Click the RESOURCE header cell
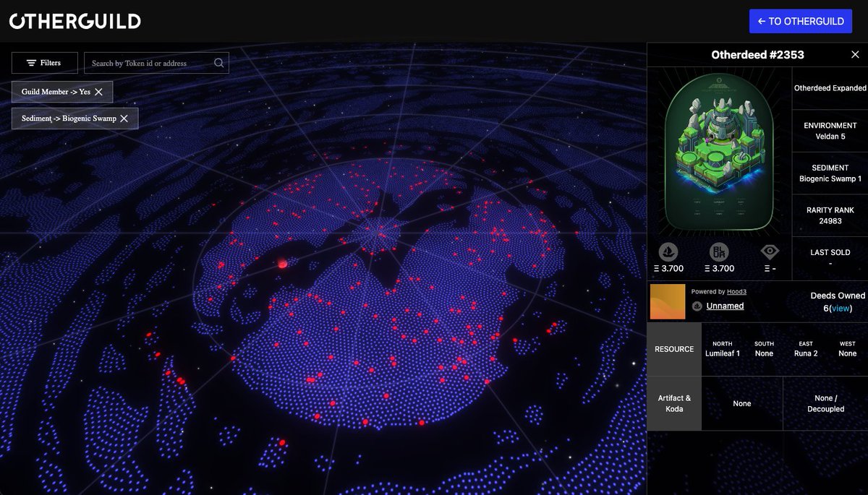 coord(674,349)
